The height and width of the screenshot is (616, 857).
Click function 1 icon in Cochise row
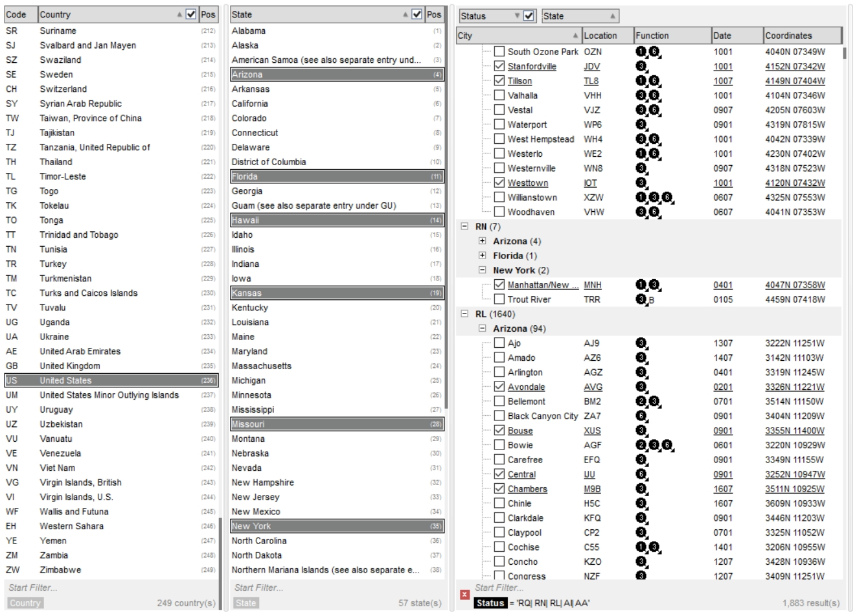pyautogui.click(x=641, y=547)
